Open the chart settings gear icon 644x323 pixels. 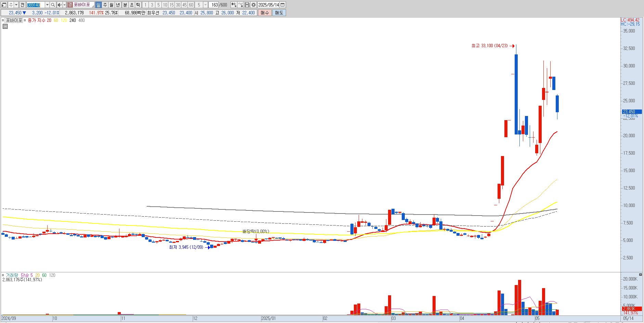pos(253,5)
